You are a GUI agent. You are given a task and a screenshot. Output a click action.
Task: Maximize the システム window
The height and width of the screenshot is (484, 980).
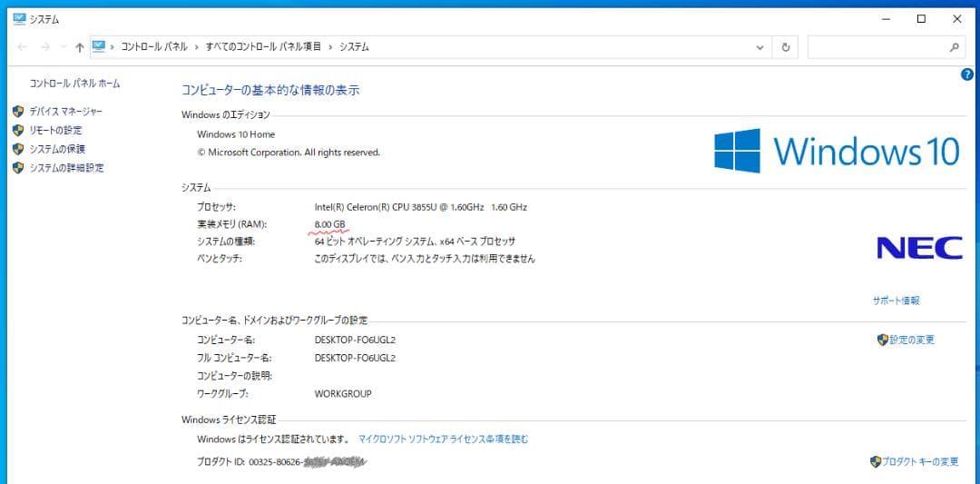[x=921, y=19]
